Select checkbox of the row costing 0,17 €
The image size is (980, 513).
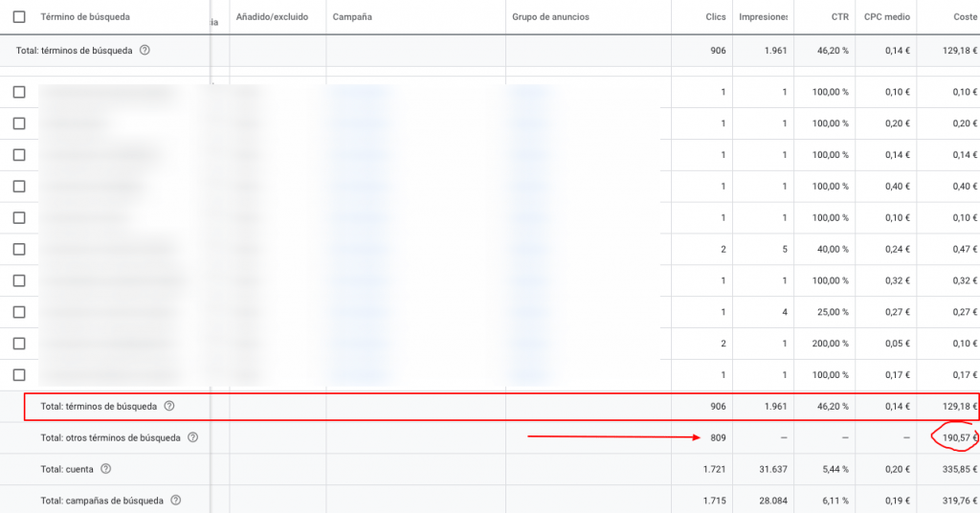(x=19, y=375)
